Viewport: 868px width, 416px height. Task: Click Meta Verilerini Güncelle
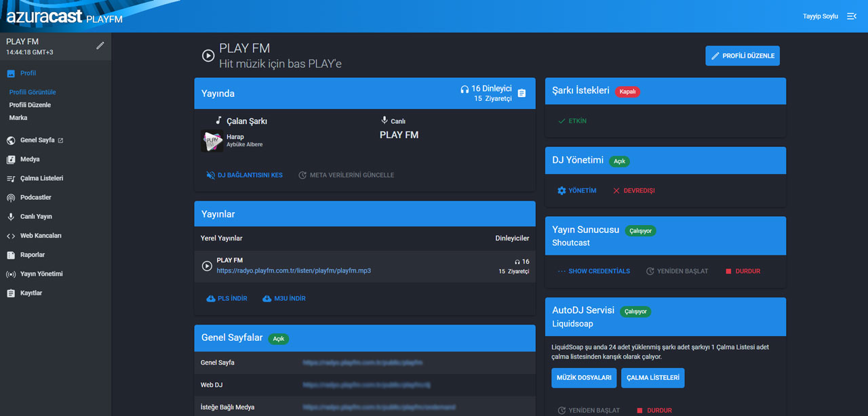pos(346,175)
